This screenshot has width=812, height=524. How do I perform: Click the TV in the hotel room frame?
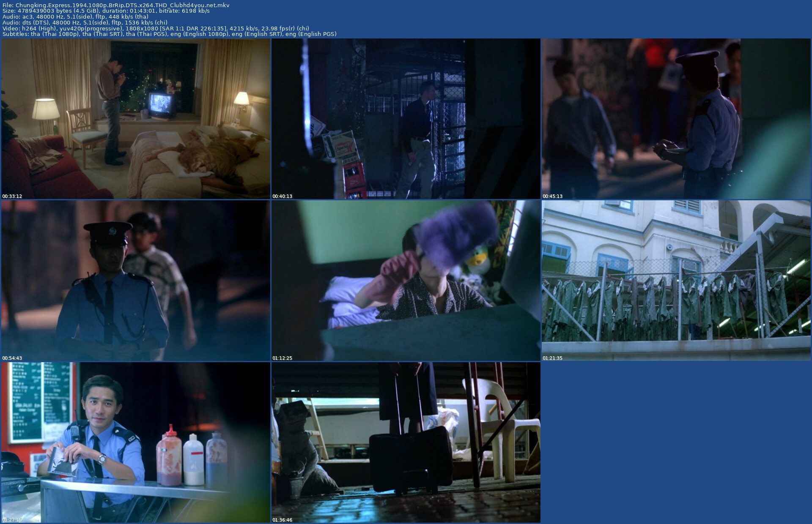click(161, 106)
